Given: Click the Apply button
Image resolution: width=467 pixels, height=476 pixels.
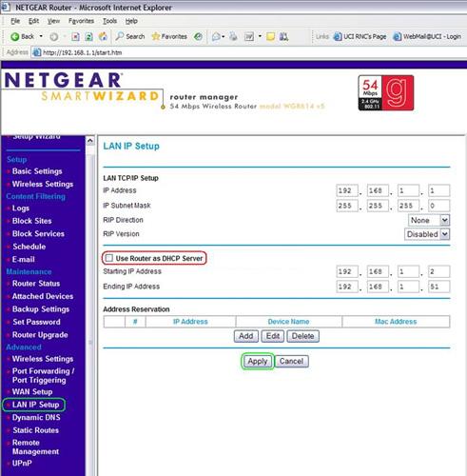Looking at the screenshot, I should [258, 361].
